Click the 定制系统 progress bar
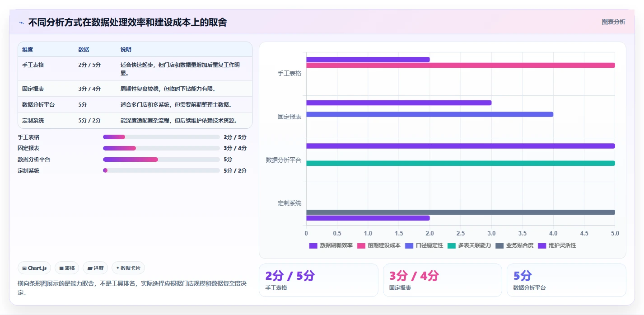 [x=161, y=170]
